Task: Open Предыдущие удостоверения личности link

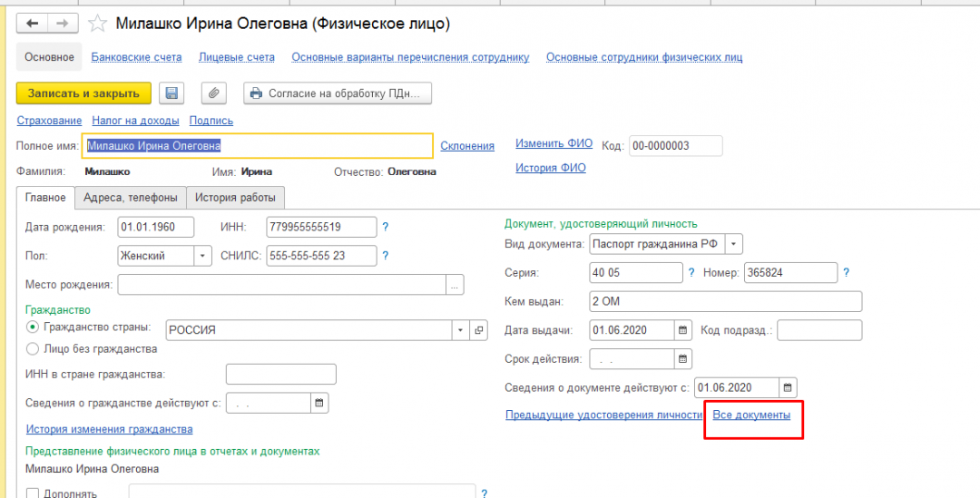Action: point(602,415)
